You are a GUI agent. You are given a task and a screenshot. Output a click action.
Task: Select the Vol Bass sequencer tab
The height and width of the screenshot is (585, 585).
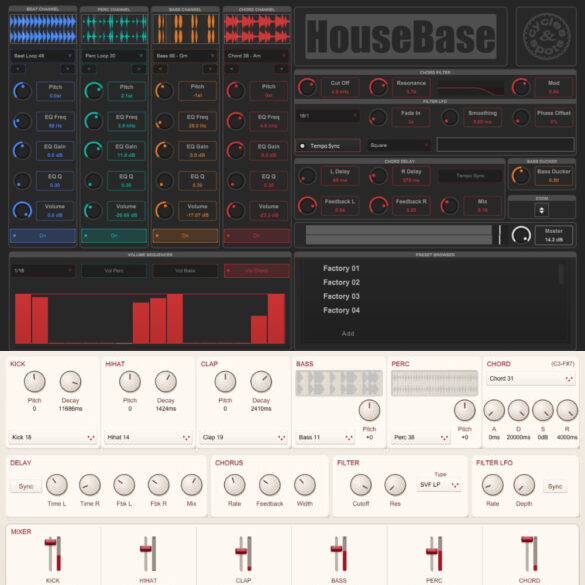[185, 271]
